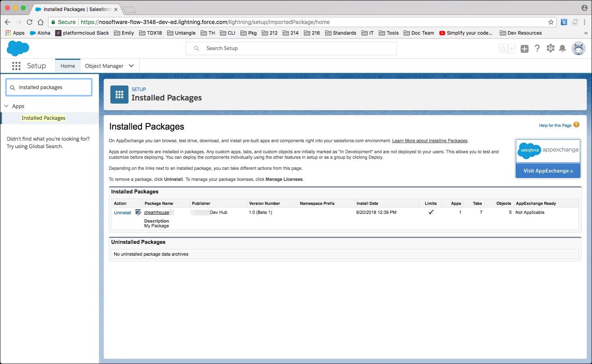592x364 pixels.
Task: Go back with the browser back arrow
Action: (7, 22)
